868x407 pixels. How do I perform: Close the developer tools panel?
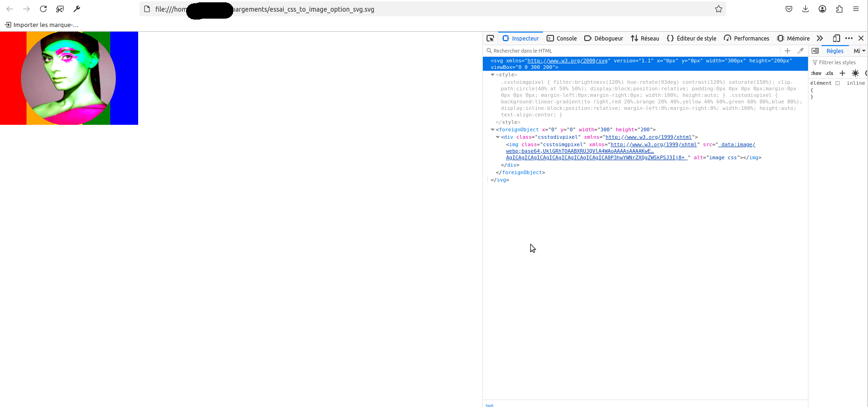coord(861,38)
